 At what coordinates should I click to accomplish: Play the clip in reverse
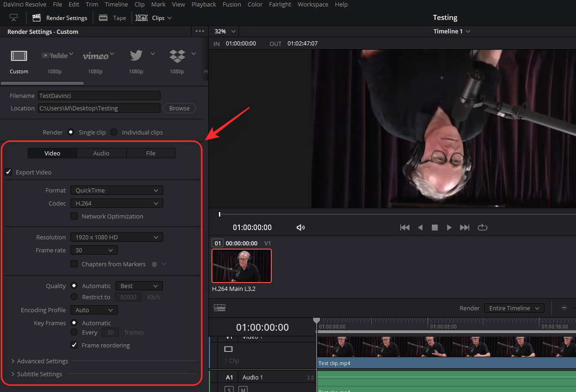tap(421, 227)
